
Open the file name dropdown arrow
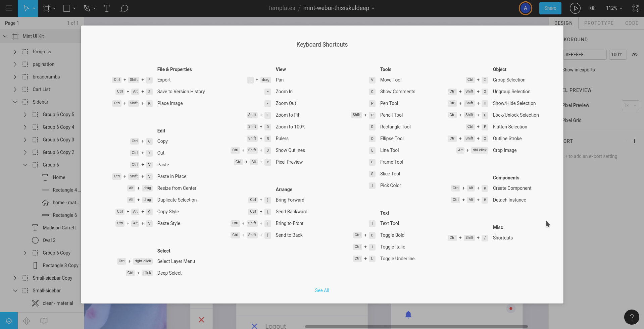[x=373, y=8]
